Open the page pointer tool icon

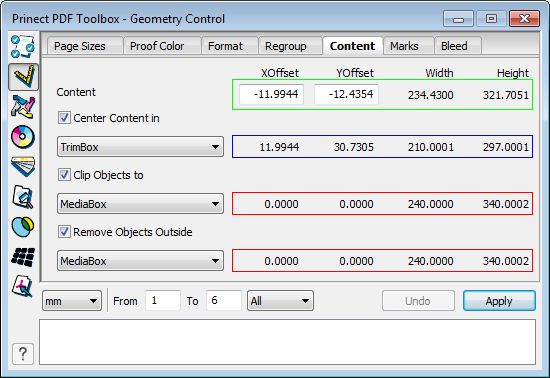coord(23,286)
